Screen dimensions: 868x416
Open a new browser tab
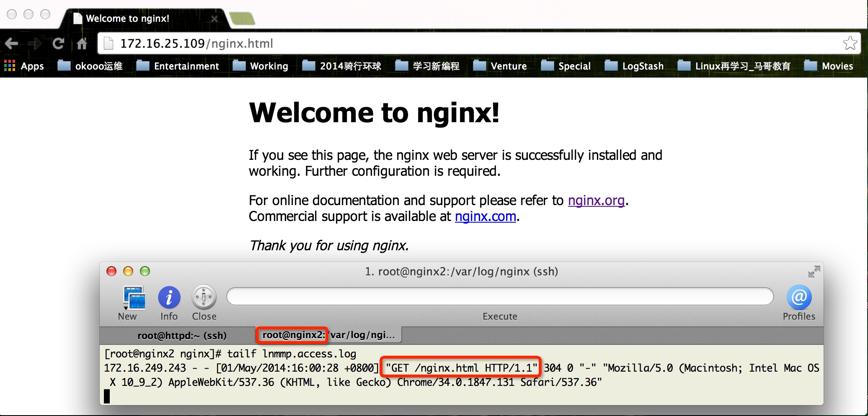pyautogui.click(x=242, y=18)
